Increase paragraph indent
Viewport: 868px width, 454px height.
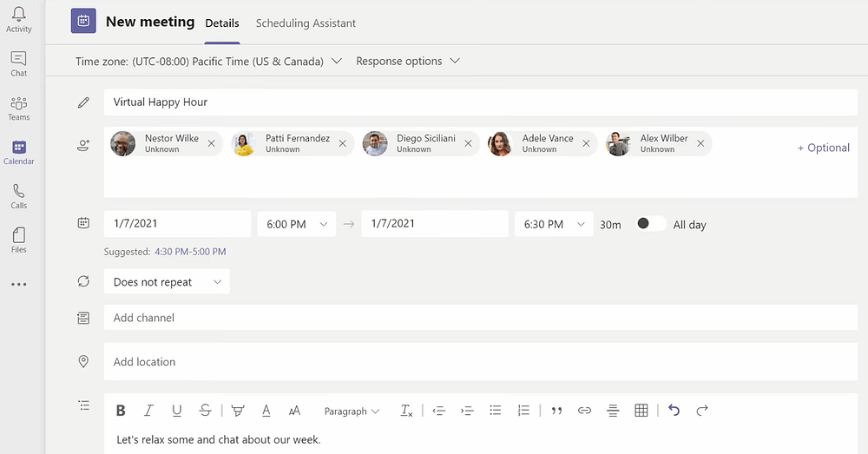(467, 411)
